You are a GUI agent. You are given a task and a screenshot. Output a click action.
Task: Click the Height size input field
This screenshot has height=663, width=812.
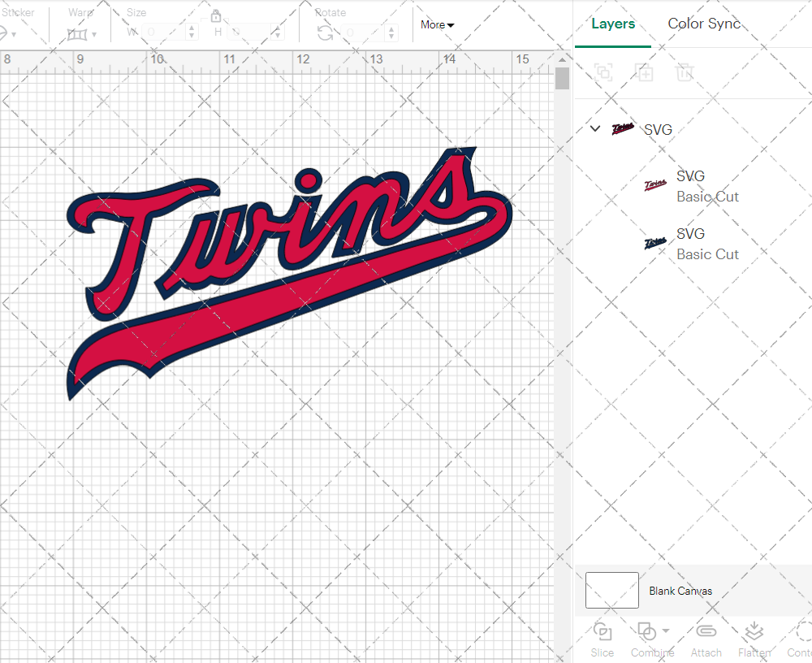(x=248, y=32)
